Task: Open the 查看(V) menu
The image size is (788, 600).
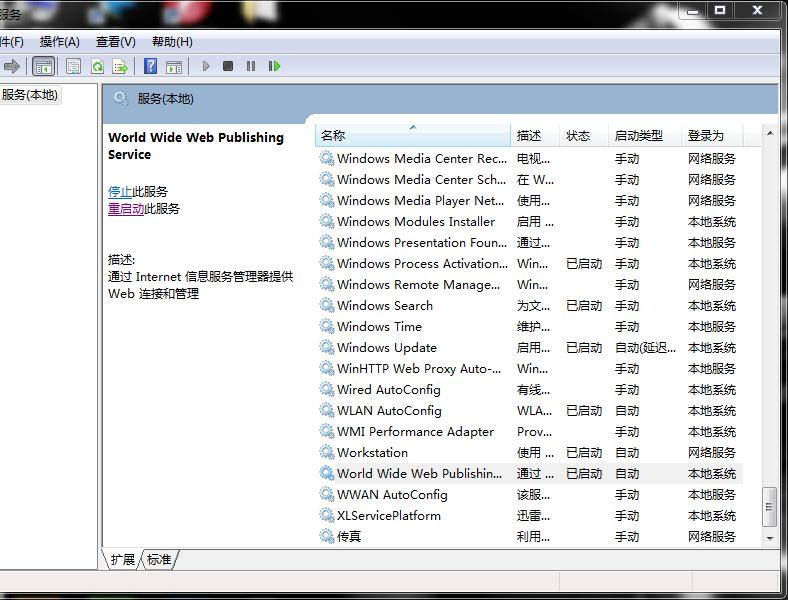Action: pyautogui.click(x=116, y=42)
